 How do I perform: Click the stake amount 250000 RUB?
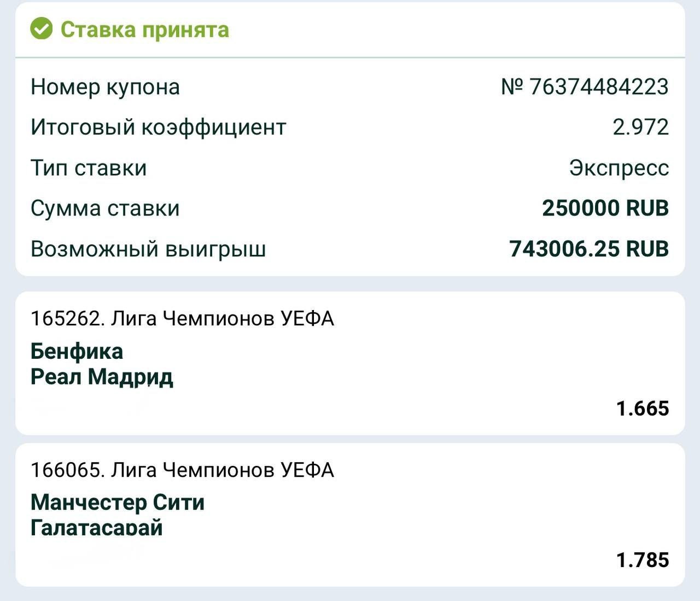coord(605,208)
